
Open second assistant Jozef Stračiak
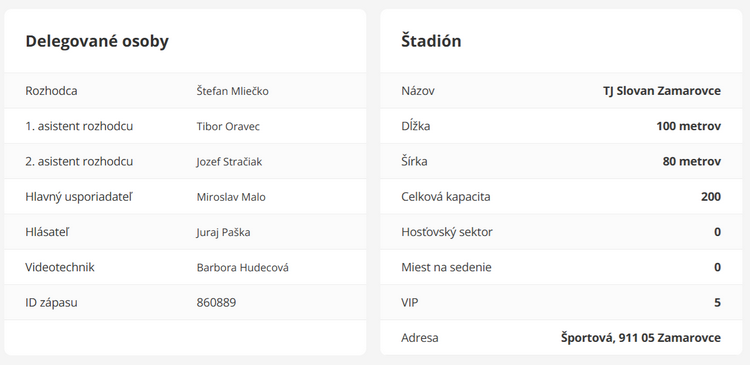229,162
